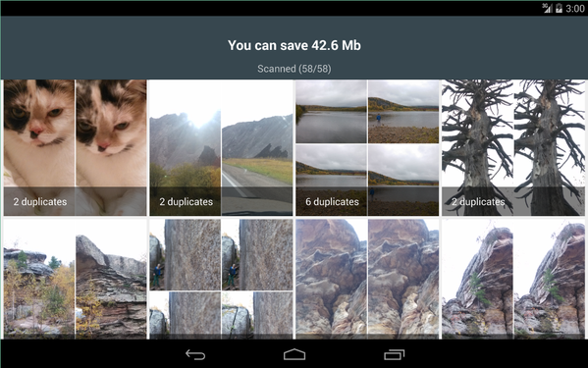Tap the 'Scanned (58/58)' progress text
Screen dimensions: 588x368
(x=294, y=69)
